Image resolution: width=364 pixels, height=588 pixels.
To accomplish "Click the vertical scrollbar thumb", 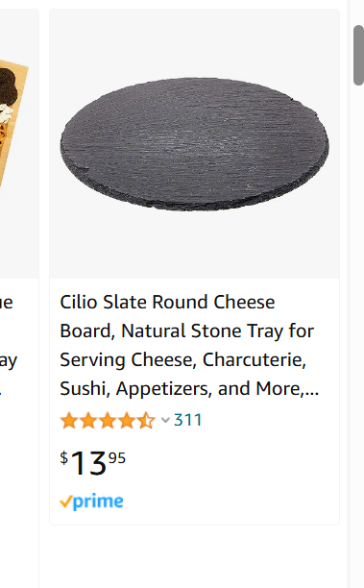I will (x=358, y=55).
